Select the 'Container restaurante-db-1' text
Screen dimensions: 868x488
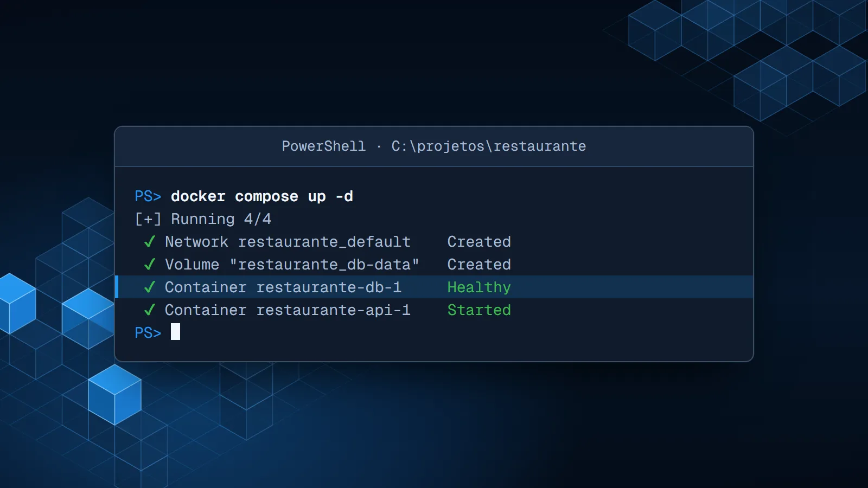(x=283, y=287)
